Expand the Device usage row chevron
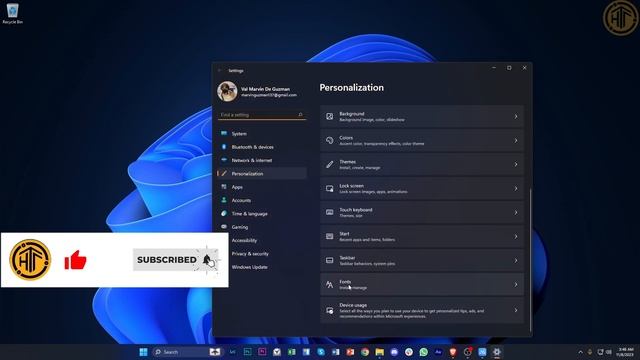This screenshot has width=640, height=360. (516, 311)
